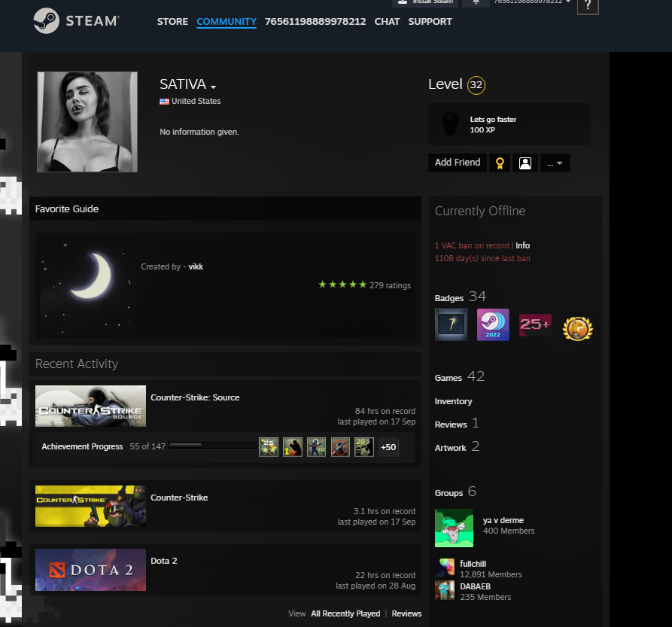Click the United States flag icon
Viewport: 672px width, 627px height.
click(x=164, y=102)
